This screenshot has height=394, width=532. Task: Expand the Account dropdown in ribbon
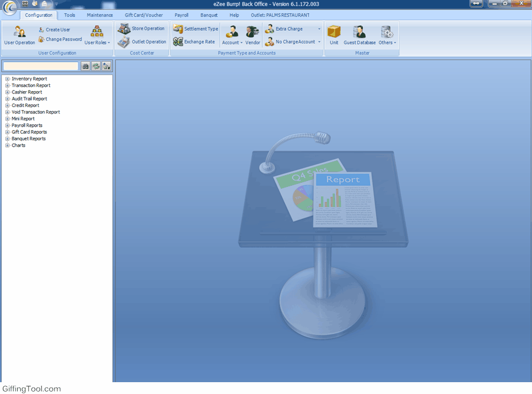pyautogui.click(x=232, y=35)
